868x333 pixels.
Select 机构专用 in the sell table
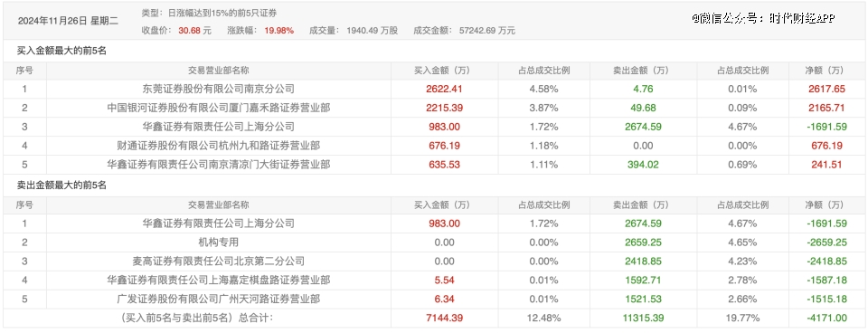pos(218,243)
